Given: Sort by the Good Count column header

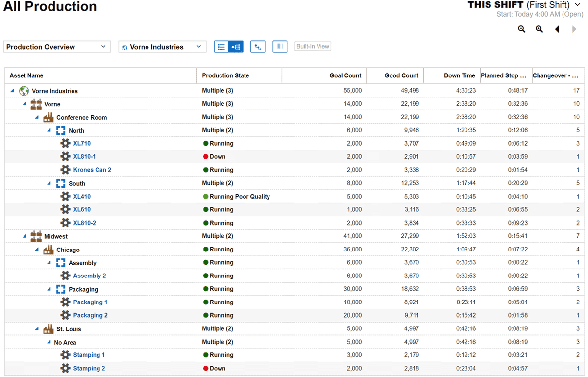Looking at the screenshot, I should coord(401,75).
